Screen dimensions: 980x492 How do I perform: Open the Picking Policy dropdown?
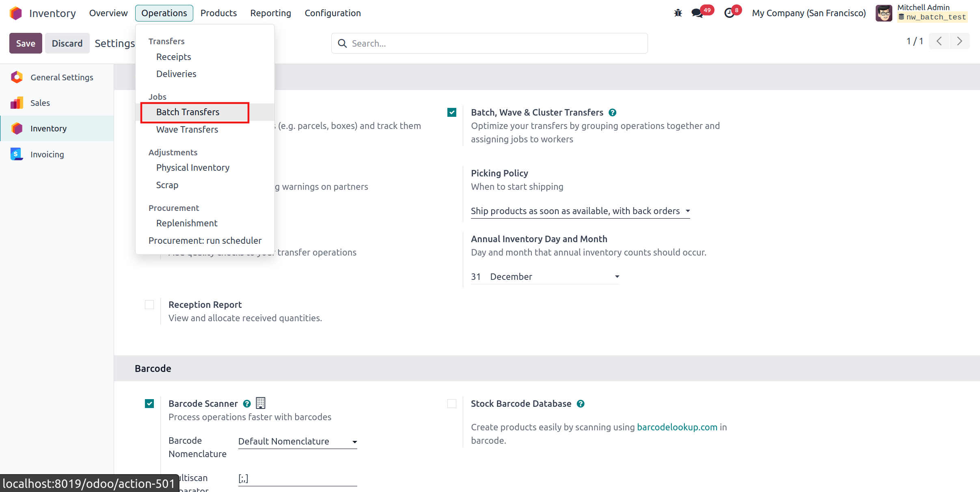580,211
